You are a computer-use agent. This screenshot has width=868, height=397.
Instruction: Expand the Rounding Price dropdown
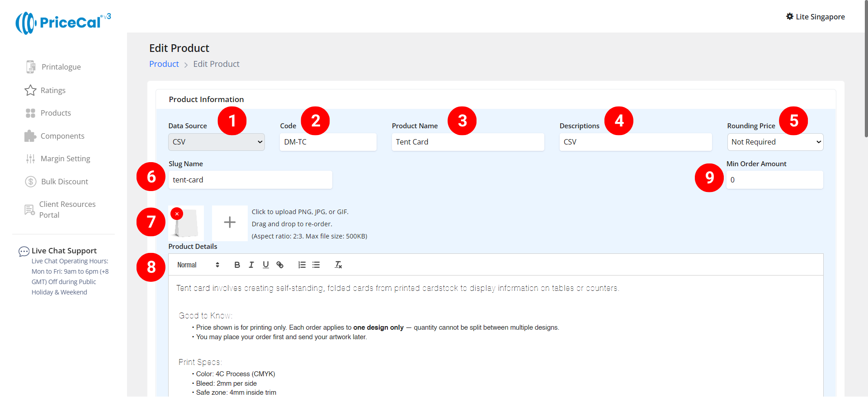[775, 142]
